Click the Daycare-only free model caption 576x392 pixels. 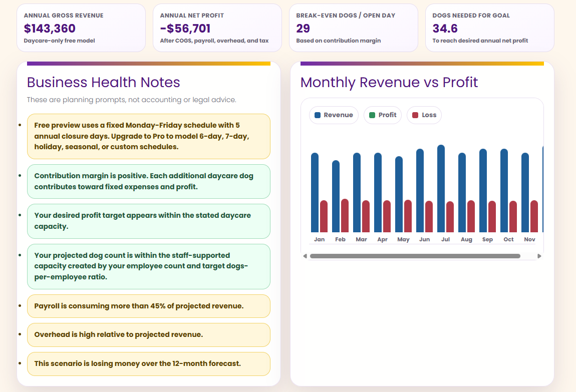(59, 41)
